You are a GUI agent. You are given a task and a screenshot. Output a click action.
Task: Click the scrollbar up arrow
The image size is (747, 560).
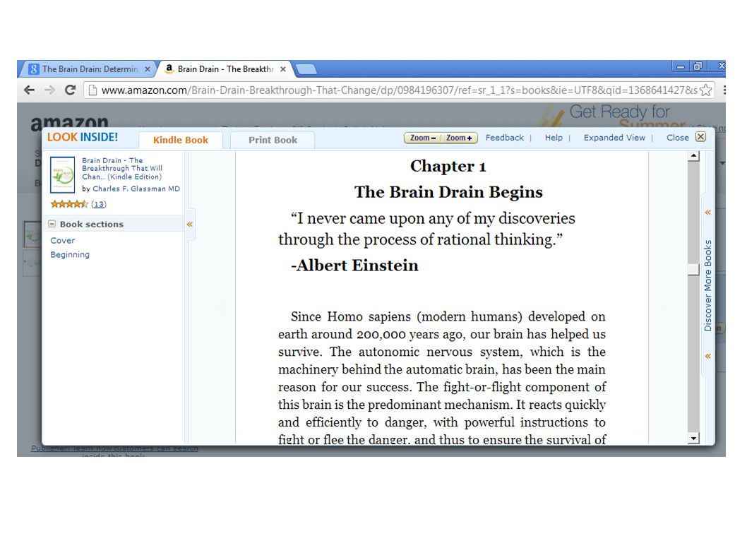click(693, 156)
